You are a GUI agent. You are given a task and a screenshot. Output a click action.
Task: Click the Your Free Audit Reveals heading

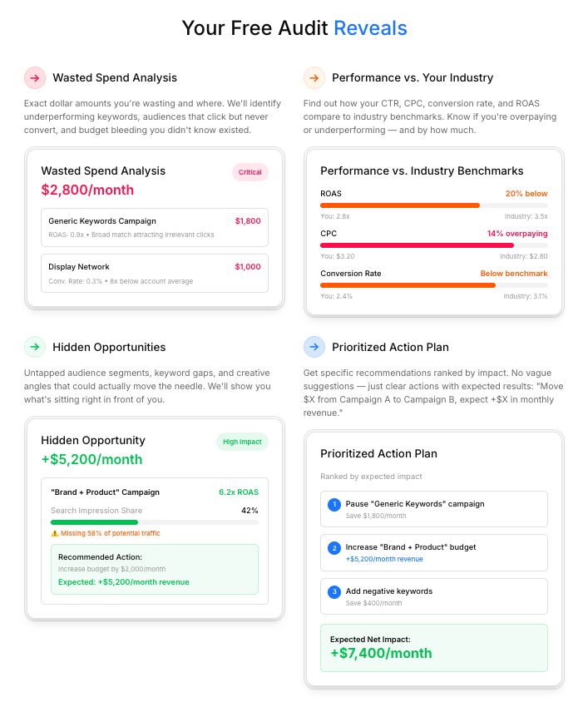click(x=294, y=28)
